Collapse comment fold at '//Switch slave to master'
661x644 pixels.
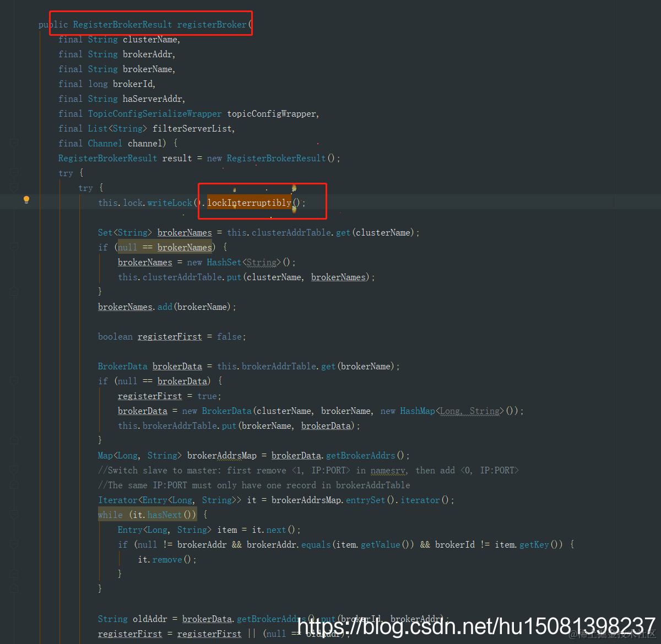[x=15, y=470]
